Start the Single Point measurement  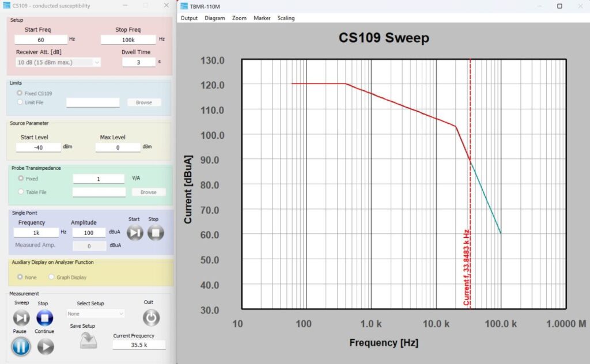tap(135, 233)
